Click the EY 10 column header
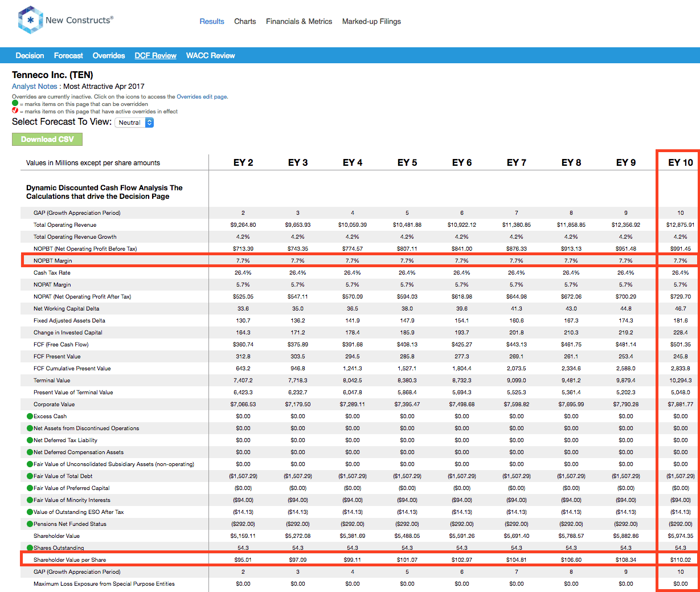 [681, 162]
